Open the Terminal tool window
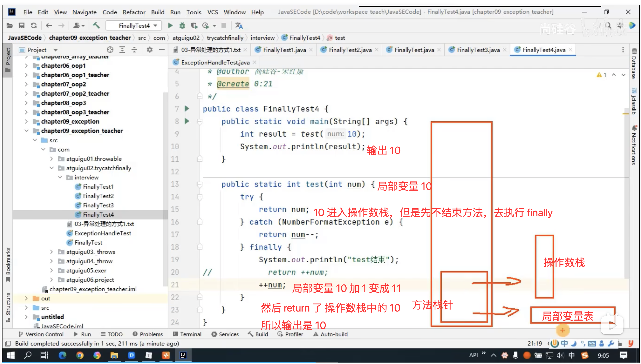 click(187, 334)
